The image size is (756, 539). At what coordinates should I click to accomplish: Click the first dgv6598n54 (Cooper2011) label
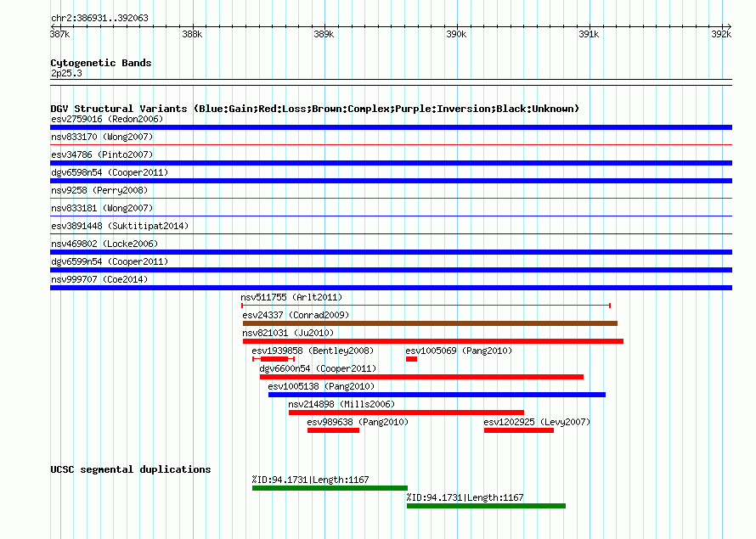click(110, 172)
